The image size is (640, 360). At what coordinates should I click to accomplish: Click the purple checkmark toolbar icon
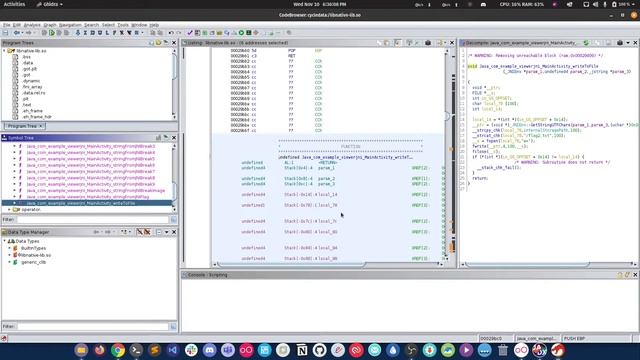190,33
